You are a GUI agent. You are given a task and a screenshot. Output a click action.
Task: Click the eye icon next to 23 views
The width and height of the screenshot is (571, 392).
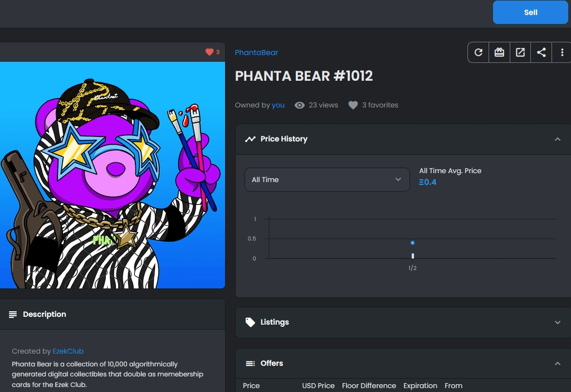click(299, 105)
